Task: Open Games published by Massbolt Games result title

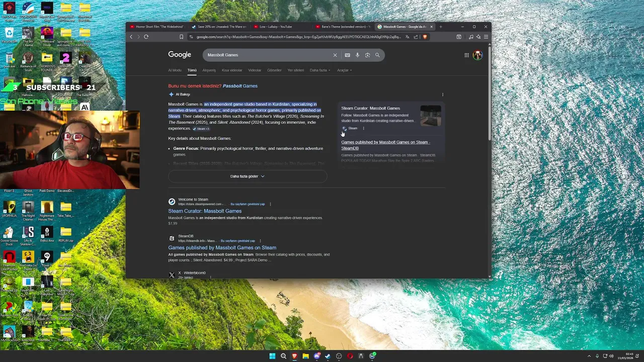Action: [x=222, y=248]
